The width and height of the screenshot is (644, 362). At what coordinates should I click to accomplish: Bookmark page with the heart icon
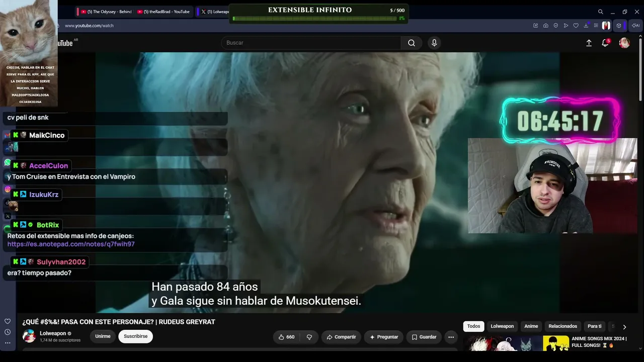coord(576,26)
